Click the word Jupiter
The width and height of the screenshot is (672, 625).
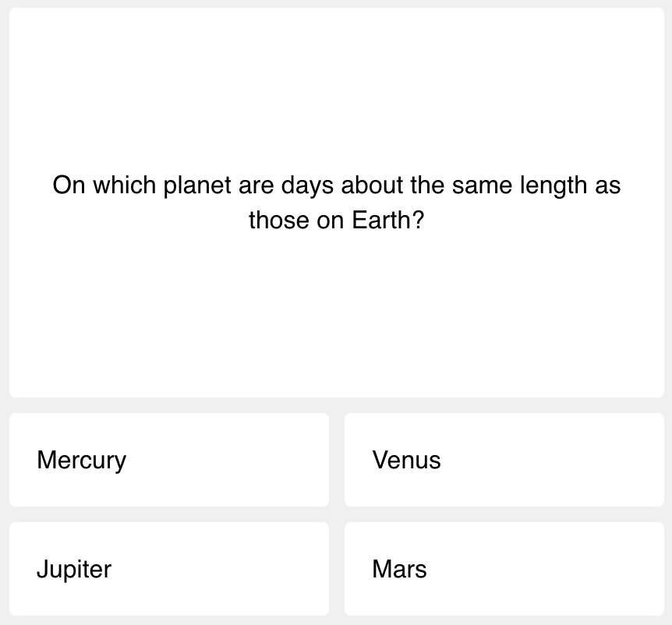coord(73,569)
